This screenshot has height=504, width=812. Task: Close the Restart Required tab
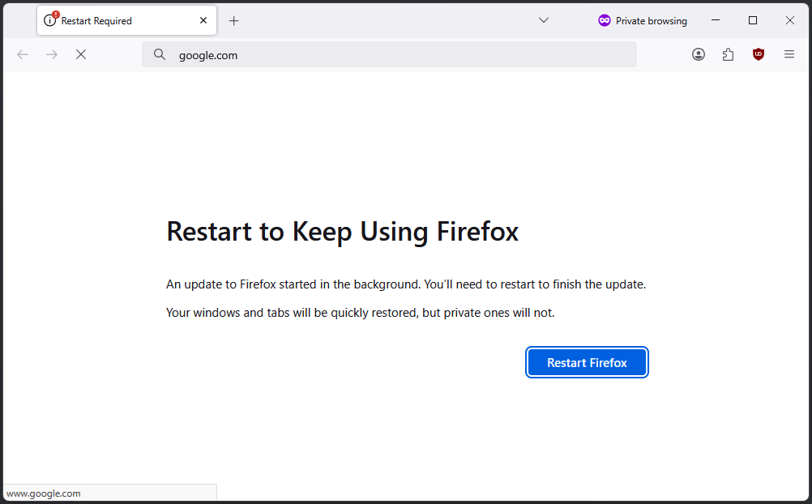pos(203,20)
